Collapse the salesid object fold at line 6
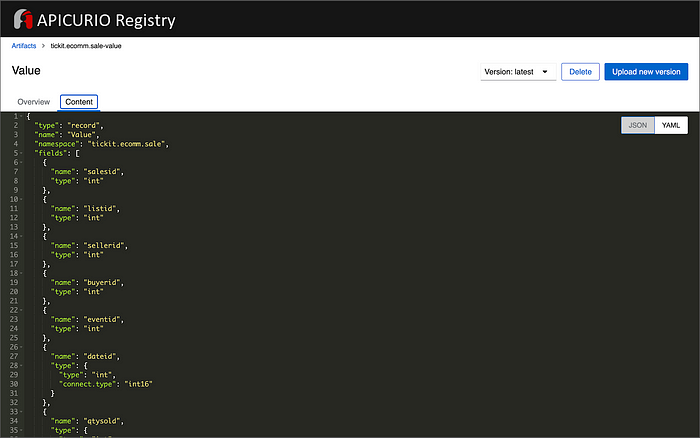Screen dimensions: 700x438 point(21,163)
